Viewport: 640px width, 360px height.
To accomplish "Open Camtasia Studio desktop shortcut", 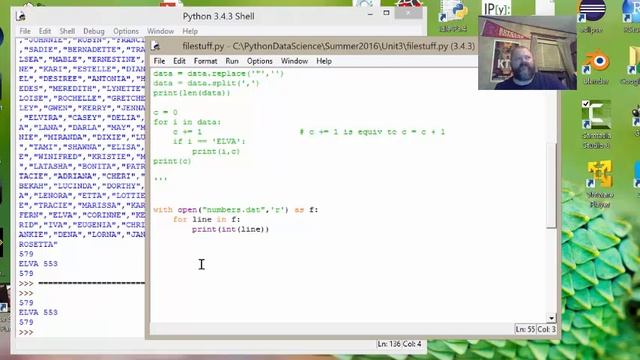I will pyautogui.click(x=596, y=125).
